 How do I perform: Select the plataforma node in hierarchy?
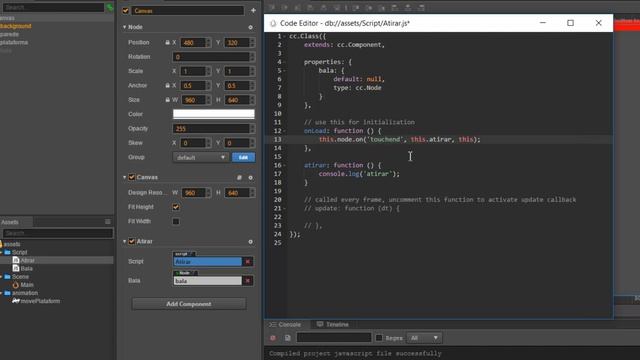[14, 42]
